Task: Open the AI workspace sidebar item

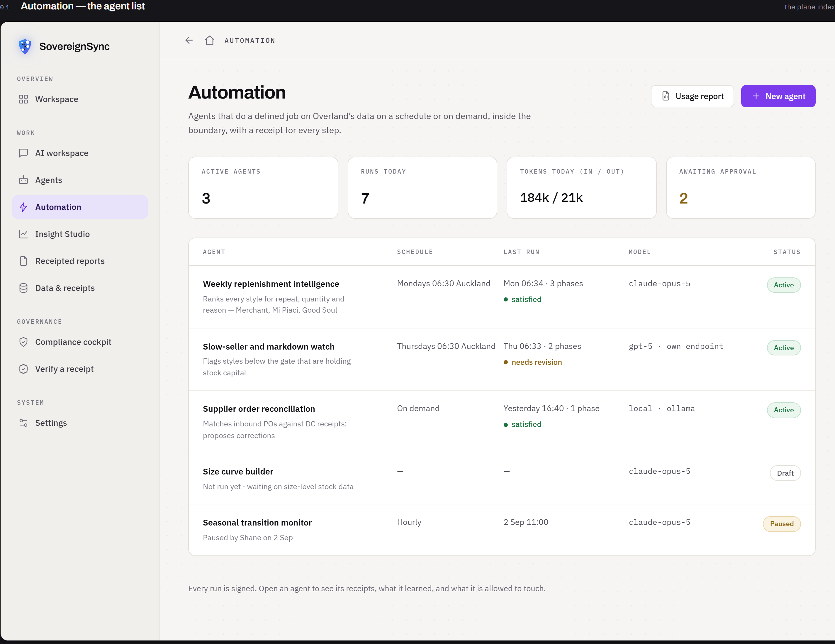Action: [x=80, y=153]
